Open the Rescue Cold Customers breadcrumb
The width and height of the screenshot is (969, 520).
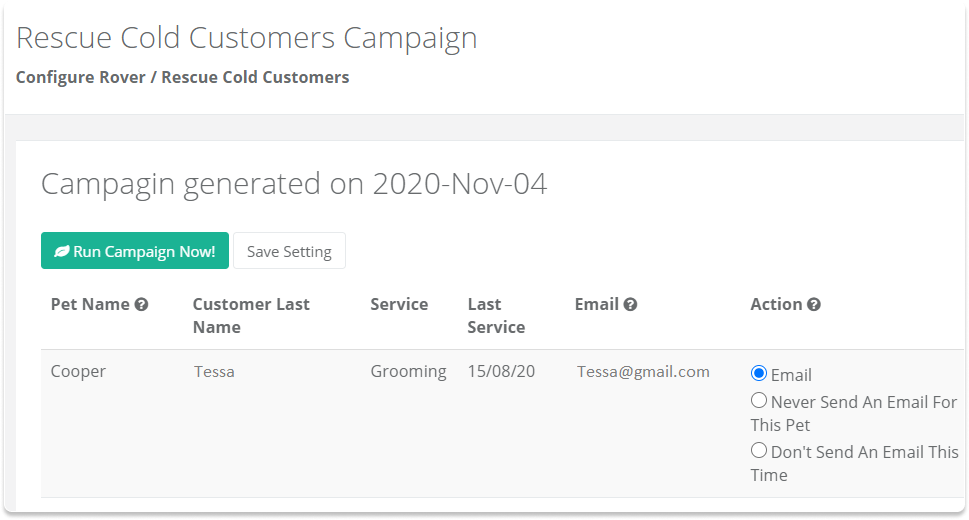(255, 77)
